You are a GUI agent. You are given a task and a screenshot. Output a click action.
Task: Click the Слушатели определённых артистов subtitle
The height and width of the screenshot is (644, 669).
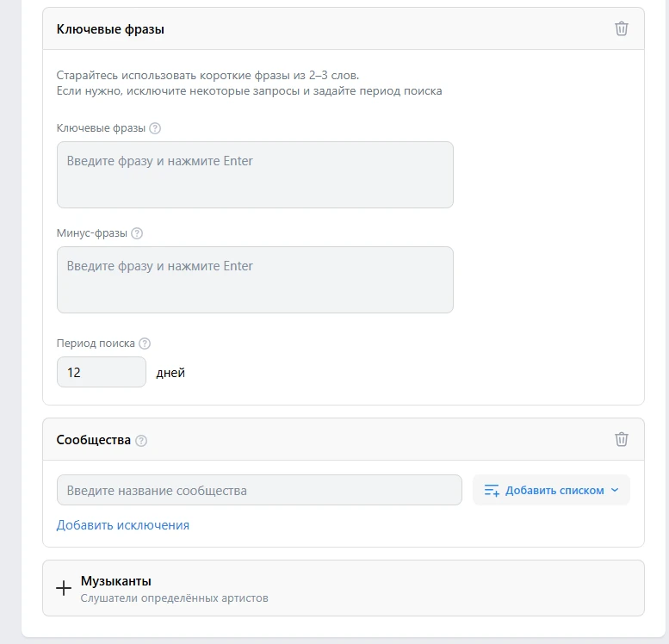click(174, 598)
